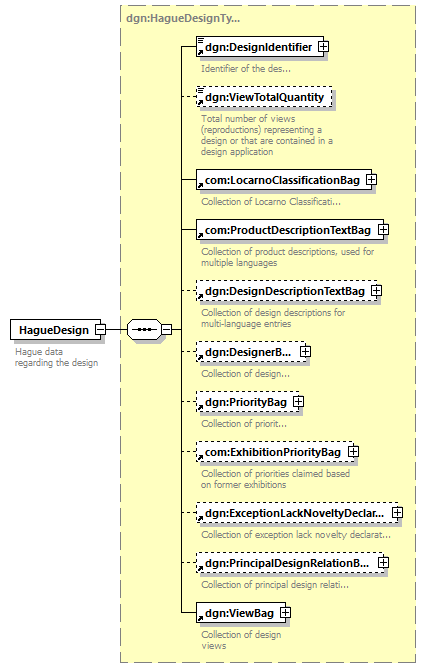Expand the dgn:DesignIdentifier node
Screen dimensions: 426x668
(x=324, y=46)
